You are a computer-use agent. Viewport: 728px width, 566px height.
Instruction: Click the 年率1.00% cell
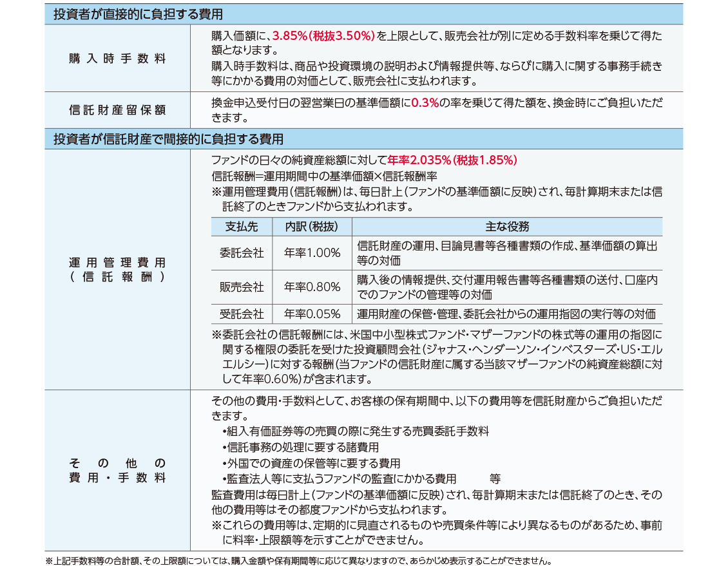pos(312,253)
